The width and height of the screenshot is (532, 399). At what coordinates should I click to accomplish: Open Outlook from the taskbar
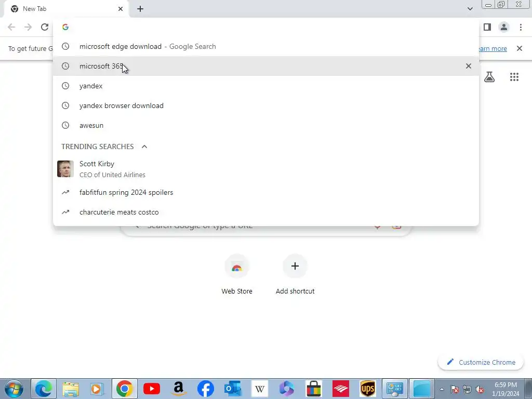tap(233, 389)
